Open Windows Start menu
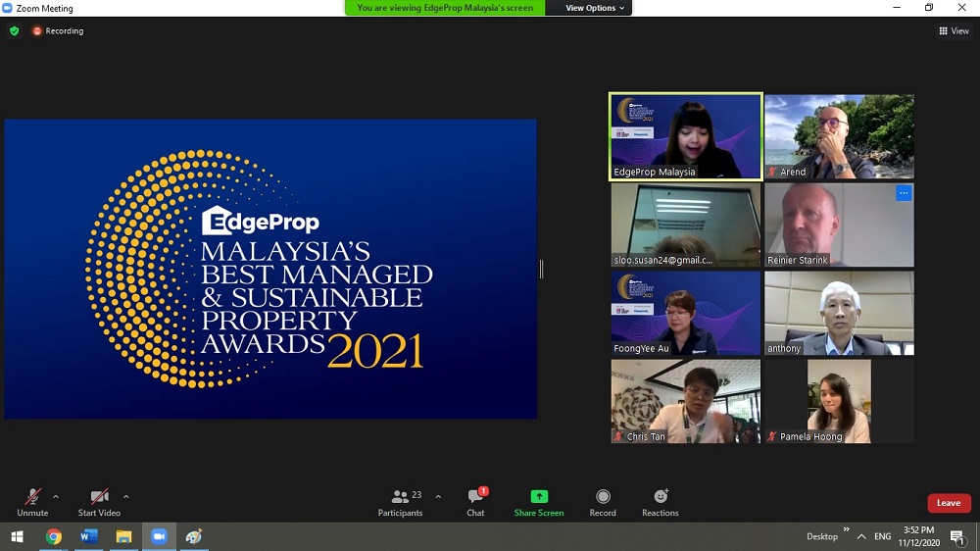980x551 pixels. (x=18, y=536)
